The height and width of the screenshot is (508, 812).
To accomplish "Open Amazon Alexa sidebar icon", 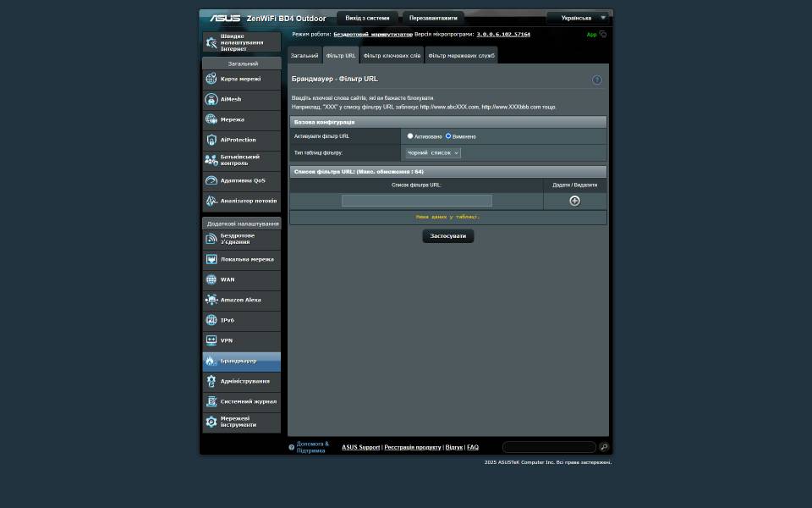I will [211, 300].
